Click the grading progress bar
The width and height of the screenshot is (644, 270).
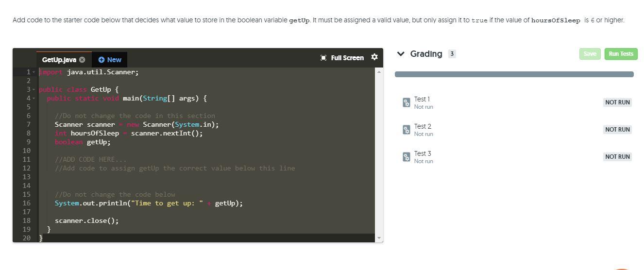click(x=514, y=74)
